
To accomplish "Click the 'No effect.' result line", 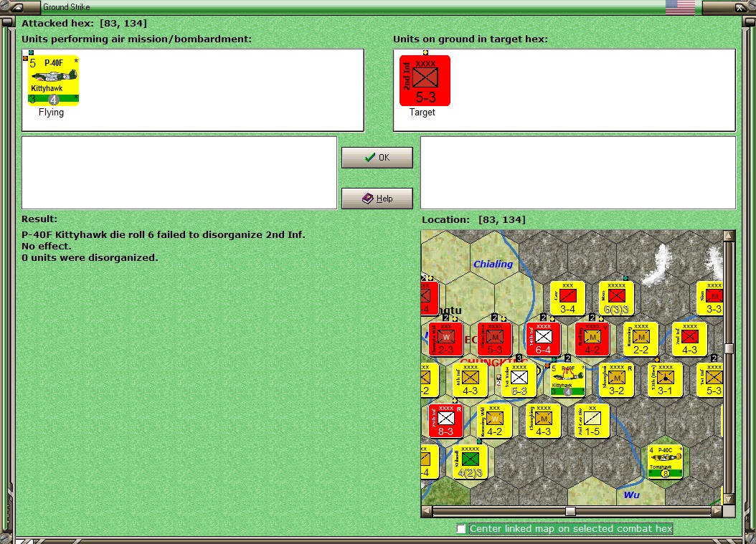I will click(x=47, y=247).
